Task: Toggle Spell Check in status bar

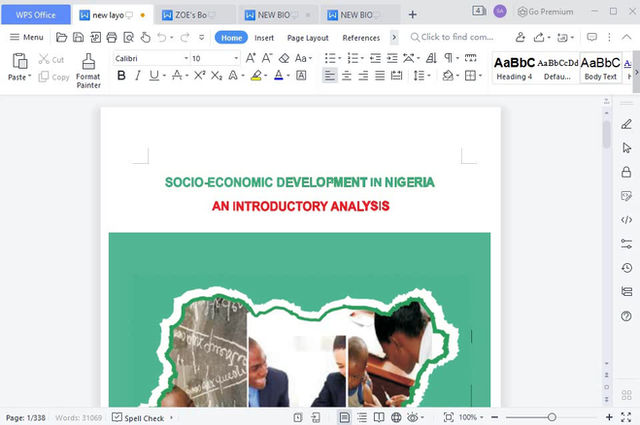Action: click(x=138, y=417)
